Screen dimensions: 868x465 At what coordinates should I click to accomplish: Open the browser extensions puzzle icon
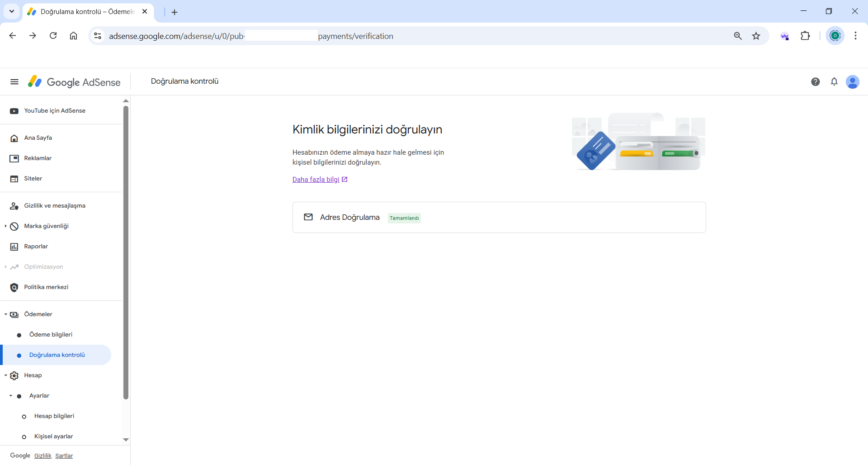point(805,36)
